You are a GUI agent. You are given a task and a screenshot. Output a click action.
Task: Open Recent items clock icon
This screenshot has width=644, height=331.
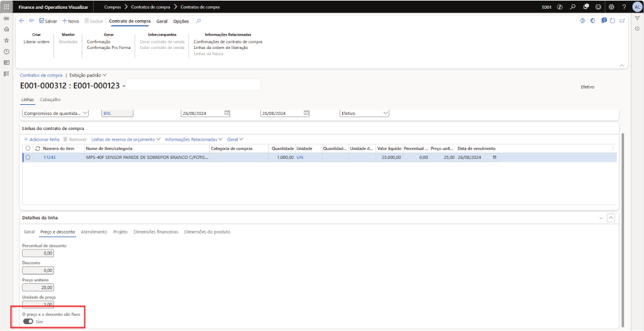click(x=6, y=52)
